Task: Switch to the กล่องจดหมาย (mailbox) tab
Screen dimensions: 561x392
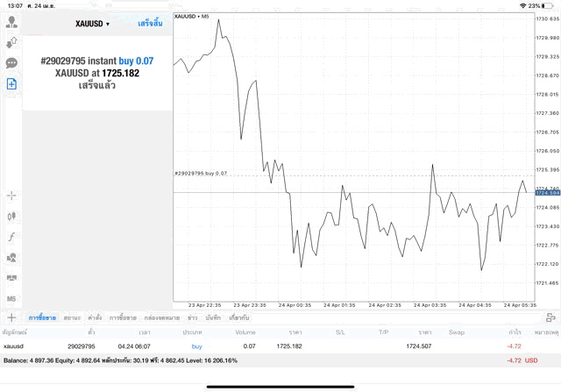Action: click(x=161, y=317)
